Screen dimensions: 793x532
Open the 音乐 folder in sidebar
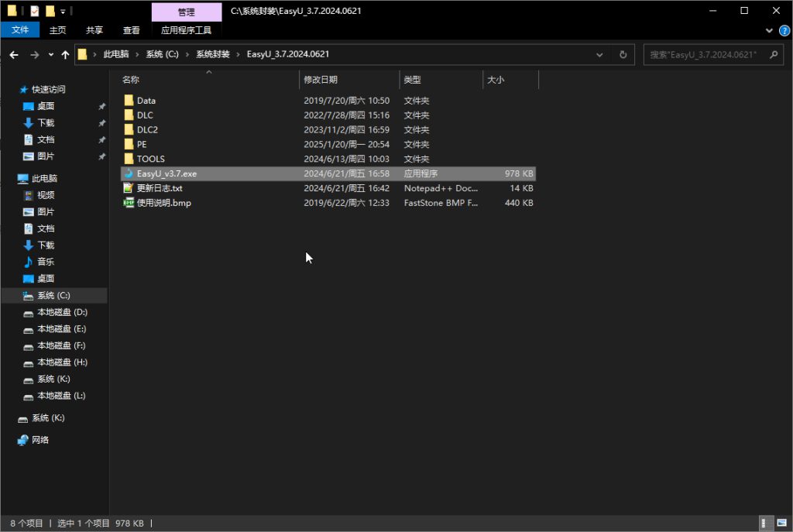point(46,262)
